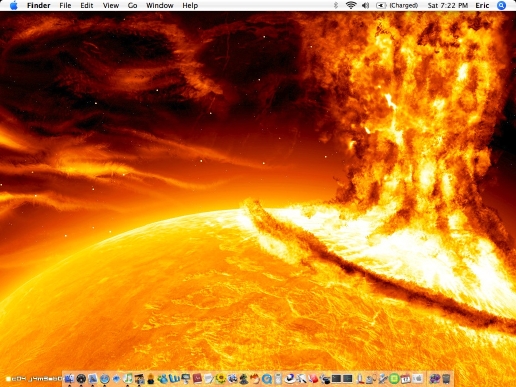Launch Finder from the dock
516x387 pixels.
[69, 379]
